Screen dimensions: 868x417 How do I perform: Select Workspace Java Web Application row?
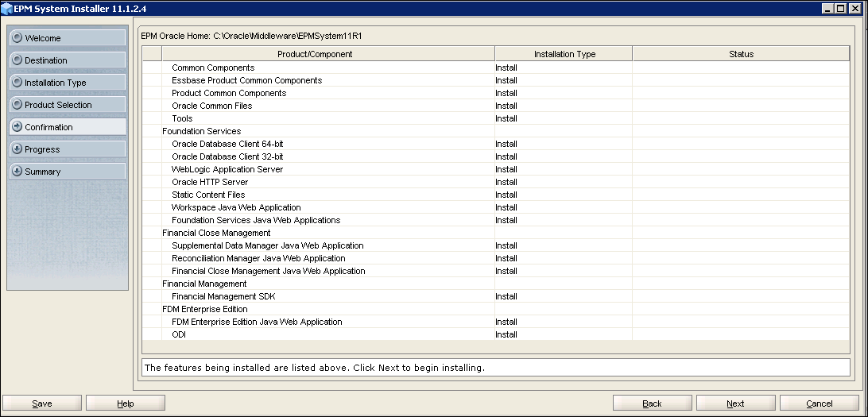495,207
